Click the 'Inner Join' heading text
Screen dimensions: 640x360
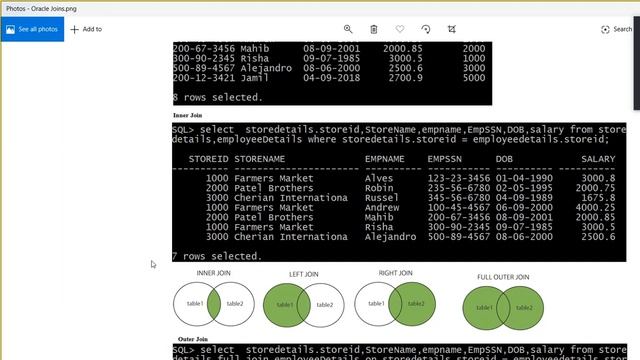tap(187, 116)
